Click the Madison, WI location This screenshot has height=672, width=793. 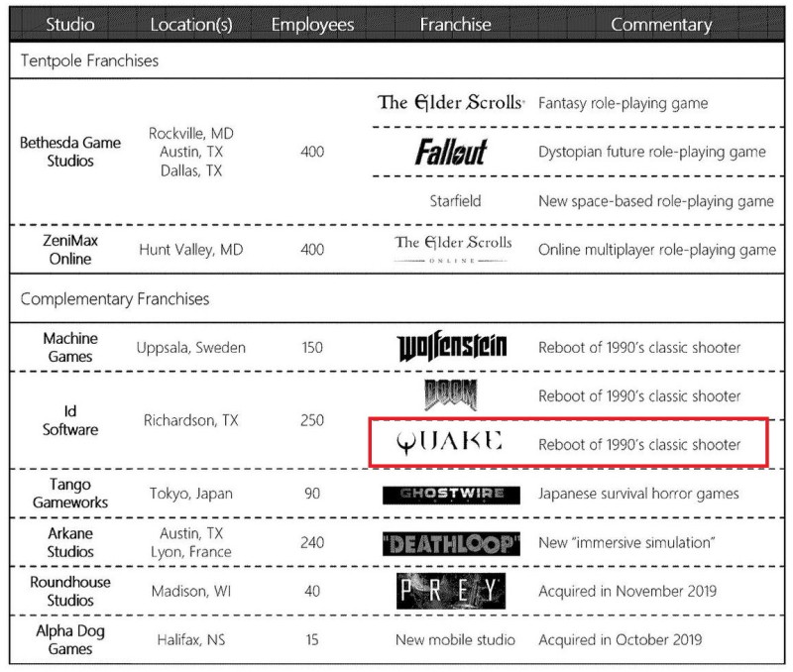[191, 591]
